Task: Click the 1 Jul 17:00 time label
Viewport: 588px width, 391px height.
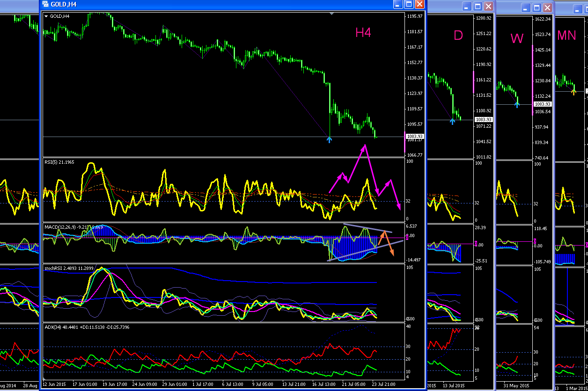Action: pos(204,384)
